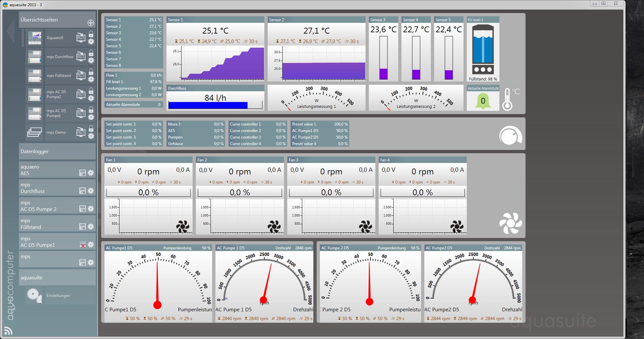Click desktop mode icon for Aquaero5 page
Image resolution: width=644 pixels, height=339 pixels.
click(x=81, y=38)
